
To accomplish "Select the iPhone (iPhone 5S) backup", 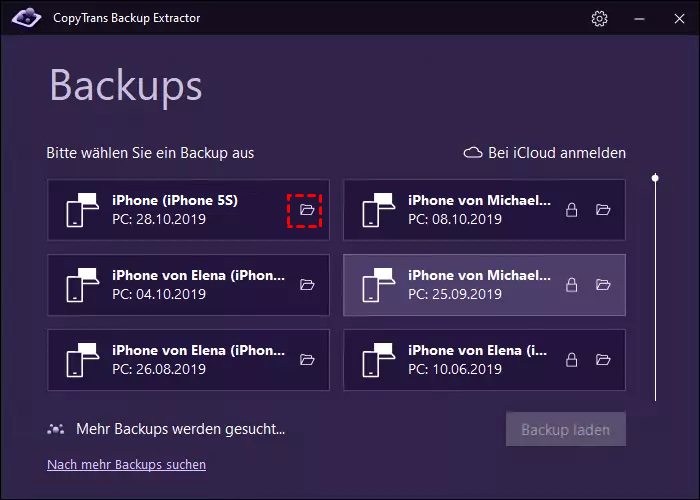I will click(175, 210).
